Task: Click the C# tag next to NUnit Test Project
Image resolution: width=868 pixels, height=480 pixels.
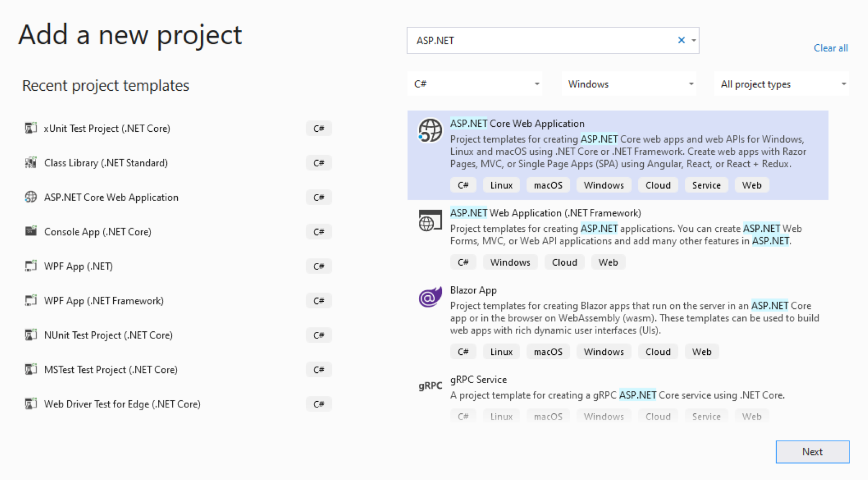Action: 319,335
